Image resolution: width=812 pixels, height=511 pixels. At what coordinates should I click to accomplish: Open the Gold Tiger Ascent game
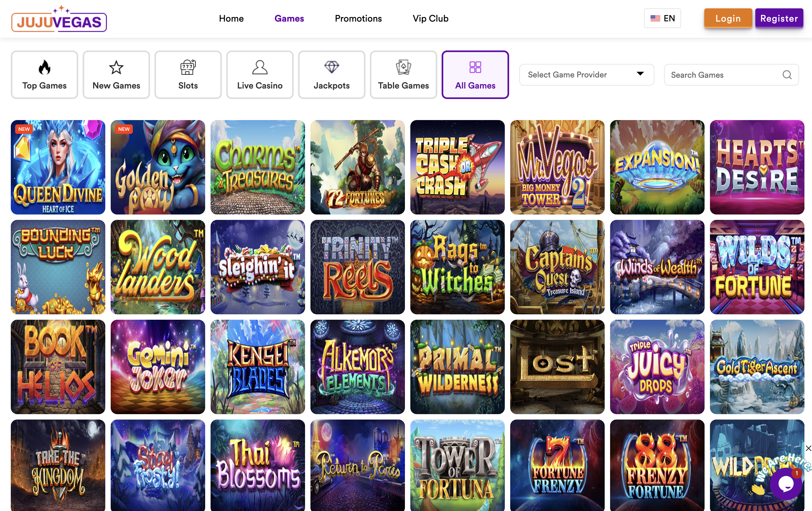click(757, 367)
